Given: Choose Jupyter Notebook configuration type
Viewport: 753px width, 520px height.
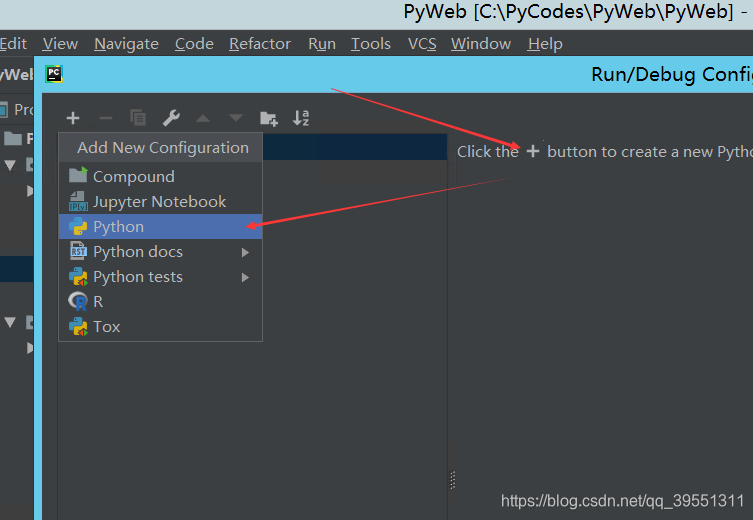Looking at the screenshot, I should tap(160, 202).
